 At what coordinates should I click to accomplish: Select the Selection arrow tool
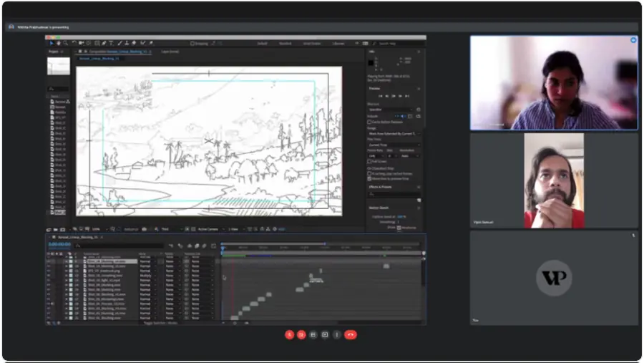pos(52,43)
